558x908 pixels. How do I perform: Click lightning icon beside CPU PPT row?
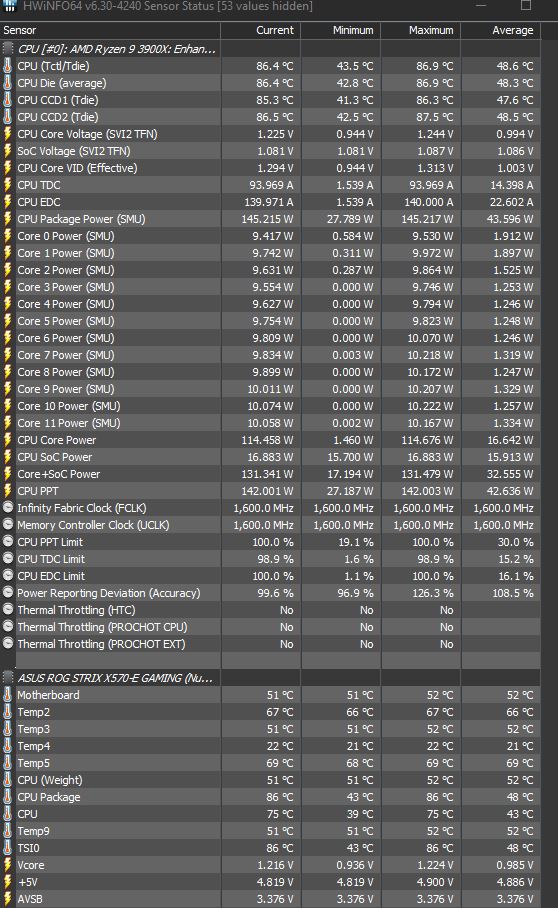(x=8, y=490)
